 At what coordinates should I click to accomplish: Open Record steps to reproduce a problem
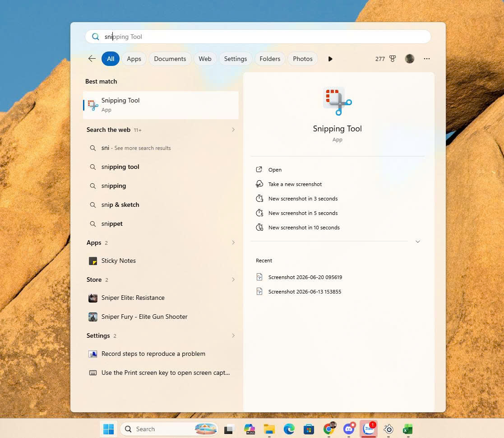coord(161,354)
